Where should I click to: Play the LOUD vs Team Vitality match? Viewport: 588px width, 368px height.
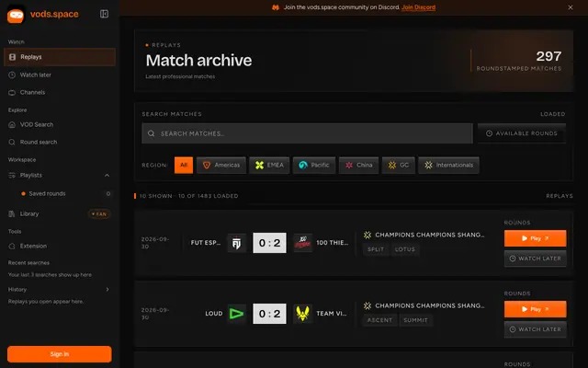point(535,309)
